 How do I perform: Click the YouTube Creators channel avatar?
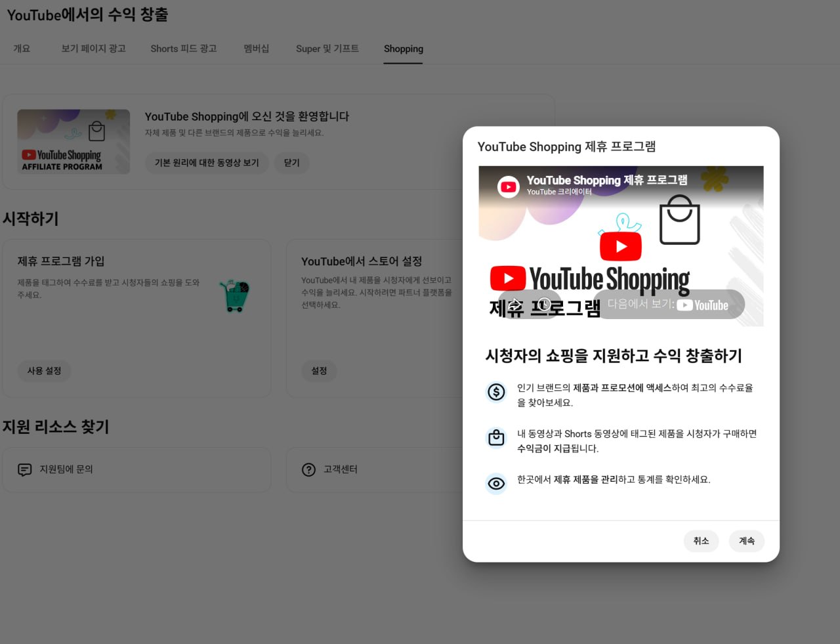pos(509,186)
